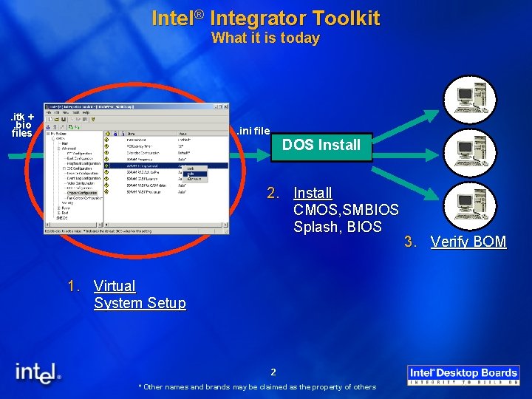Click the list pane's left scroll arrow
The image size is (532, 399).
tap(106, 225)
